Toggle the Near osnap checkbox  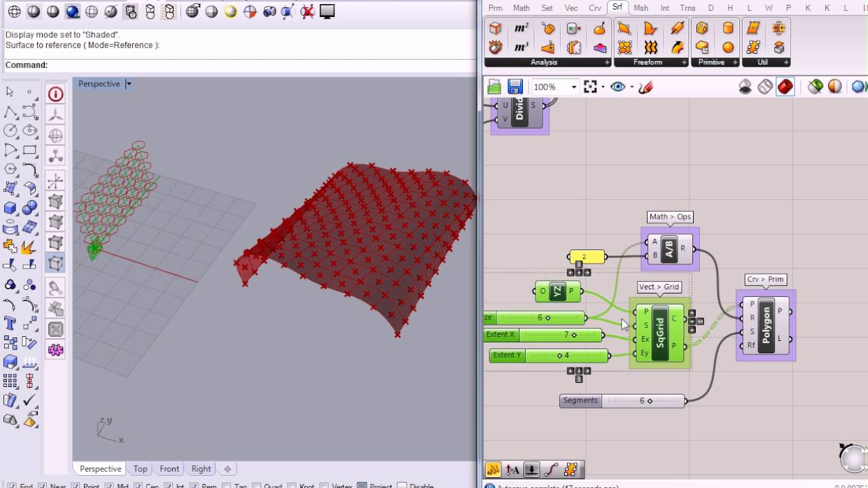tap(42, 487)
